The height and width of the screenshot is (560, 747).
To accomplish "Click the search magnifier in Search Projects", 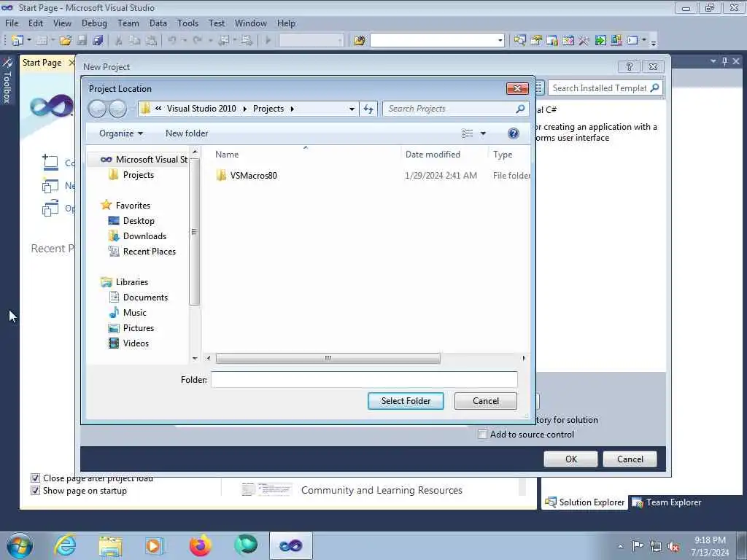I will (520, 109).
